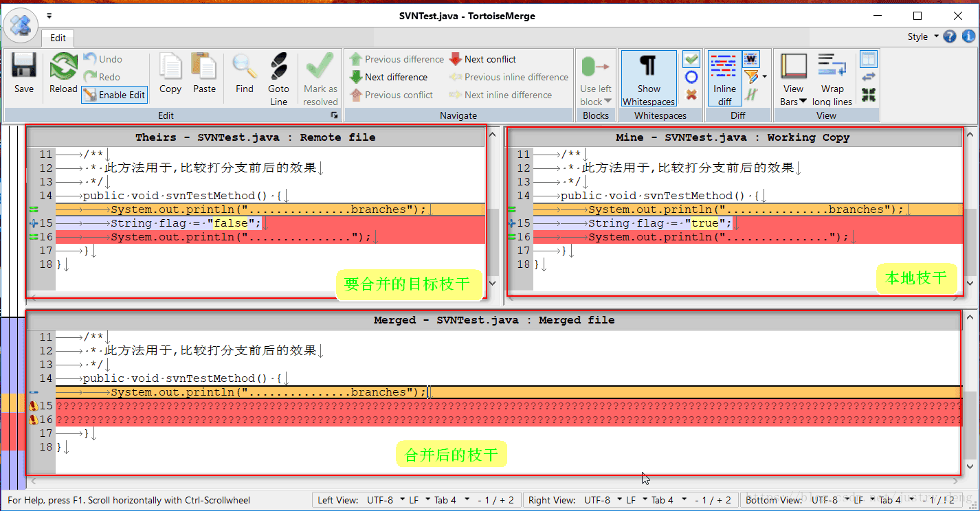
Task: Open Left View LF line-ending dropdown
Action: click(x=419, y=500)
